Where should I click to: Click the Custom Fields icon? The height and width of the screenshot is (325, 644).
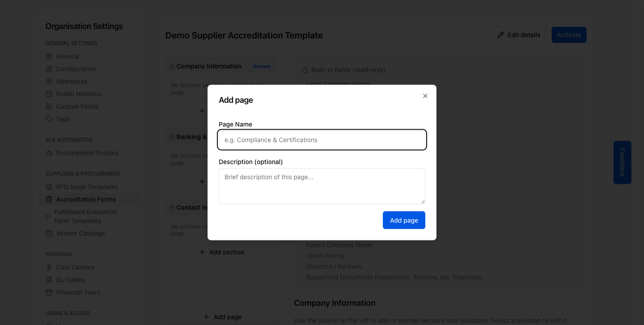[x=49, y=106]
